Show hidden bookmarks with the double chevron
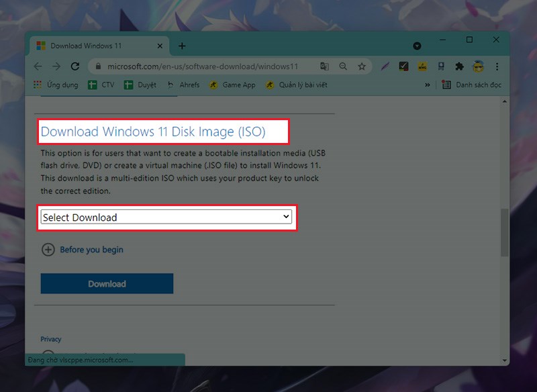Viewport: 537px width, 392px height. click(428, 85)
